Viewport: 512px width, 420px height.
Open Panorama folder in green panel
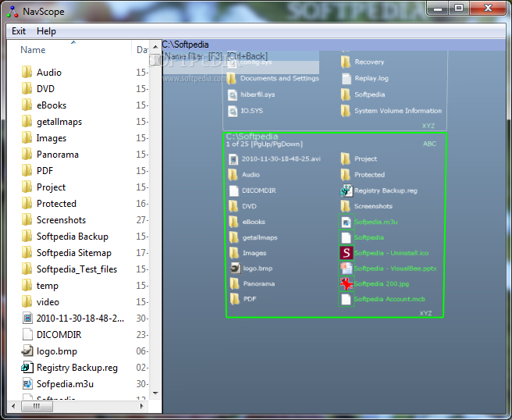(x=251, y=283)
